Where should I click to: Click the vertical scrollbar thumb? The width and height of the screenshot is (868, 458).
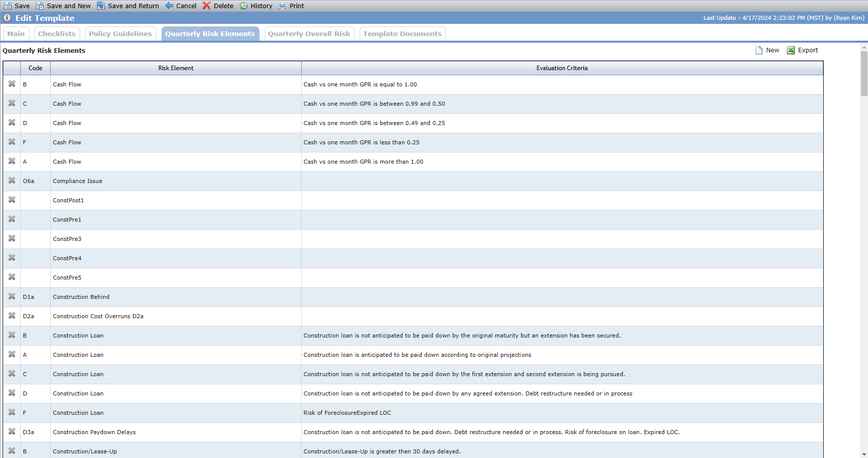point(864,74)
